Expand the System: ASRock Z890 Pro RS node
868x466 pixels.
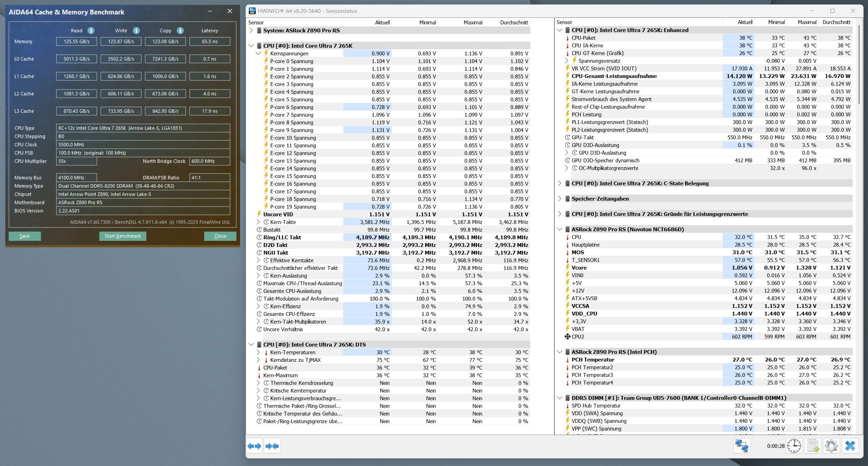251,31
